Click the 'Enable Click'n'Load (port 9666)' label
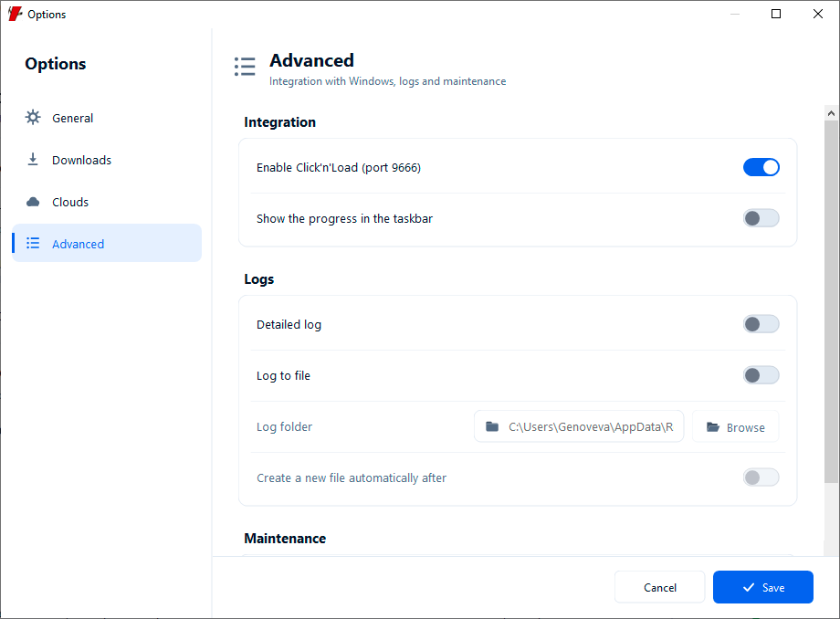 click(x=339, y=168)
